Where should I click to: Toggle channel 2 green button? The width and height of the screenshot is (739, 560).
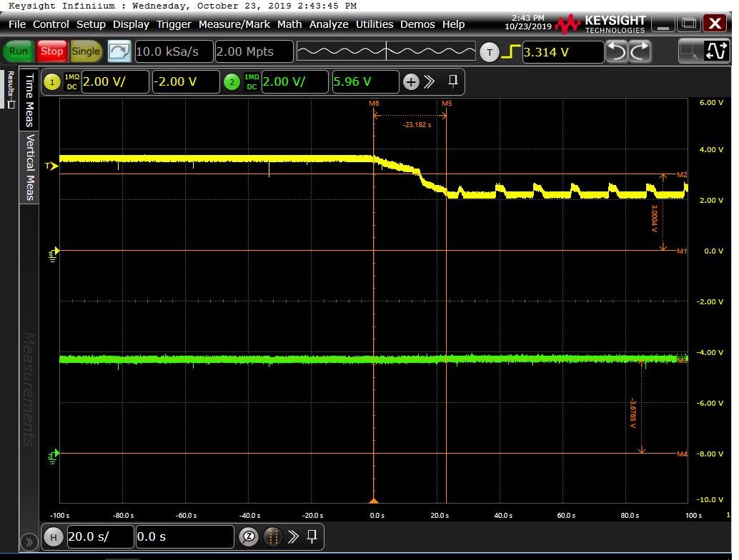(232, 82)
